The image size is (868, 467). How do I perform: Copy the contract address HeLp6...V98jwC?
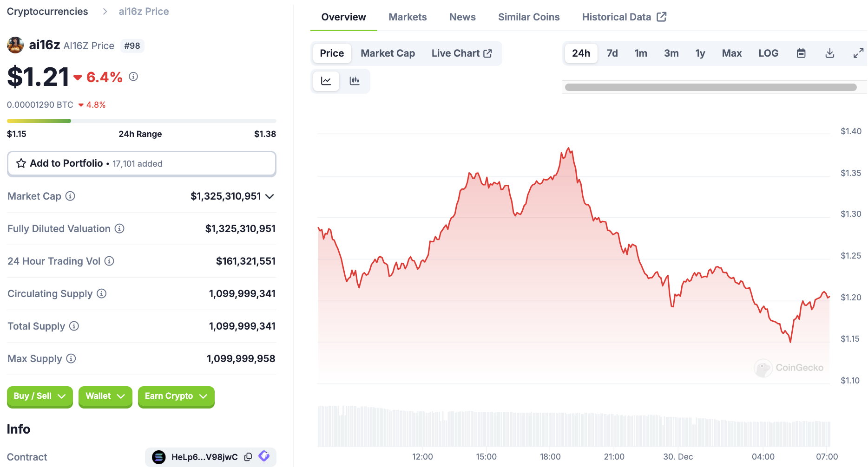(248, 457)
